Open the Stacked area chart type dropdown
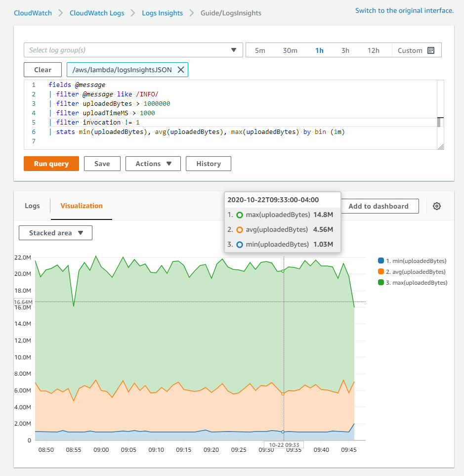Screen dimensions: 464x476 55,233
